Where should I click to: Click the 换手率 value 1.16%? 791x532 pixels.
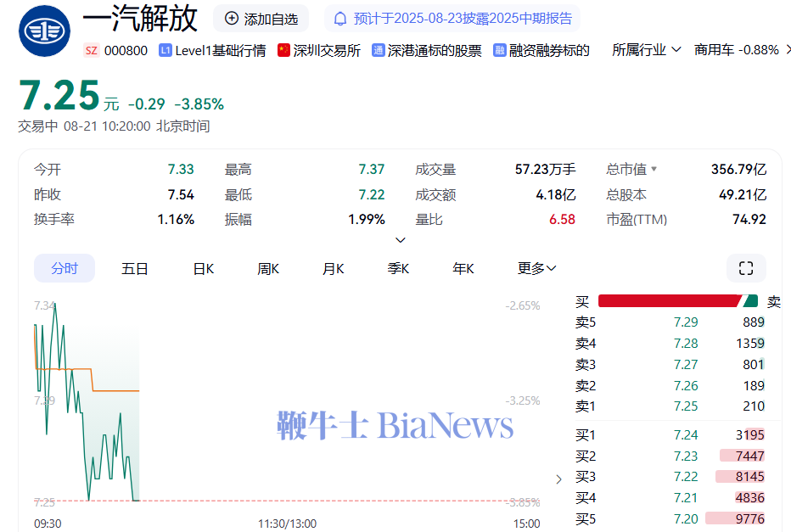[176, 220]
